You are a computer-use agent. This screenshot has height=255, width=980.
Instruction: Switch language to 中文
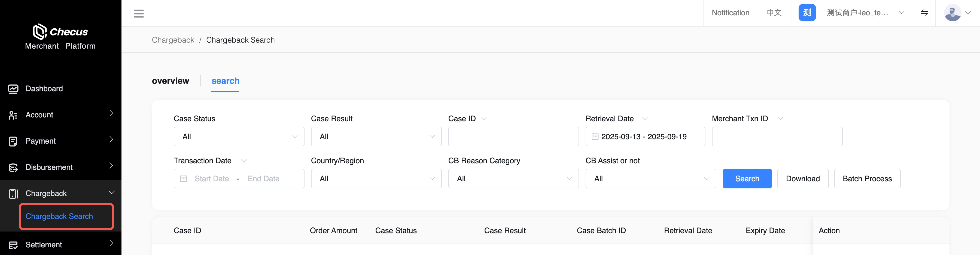pyautogui.click(x=774, y=13)
